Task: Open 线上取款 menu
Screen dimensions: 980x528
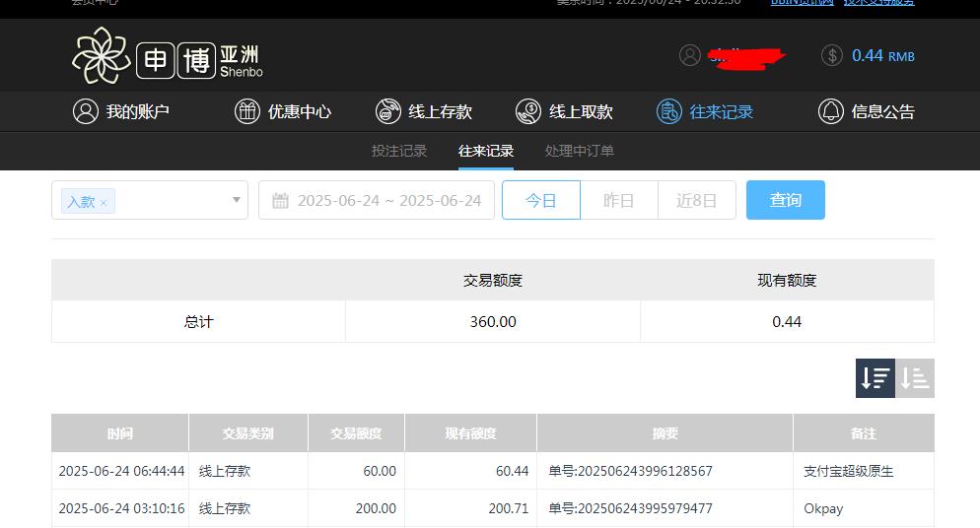Action: pyautogui.click(x=564, y=111)
